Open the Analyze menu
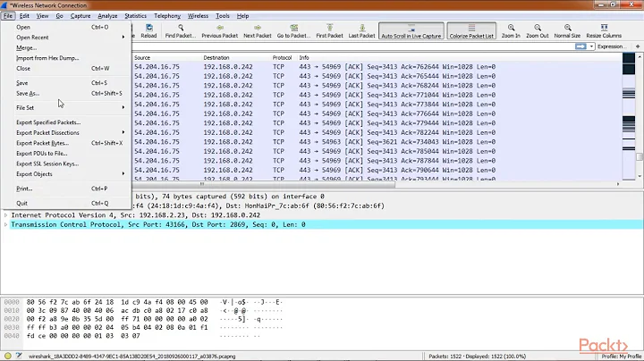 point(107,15)
